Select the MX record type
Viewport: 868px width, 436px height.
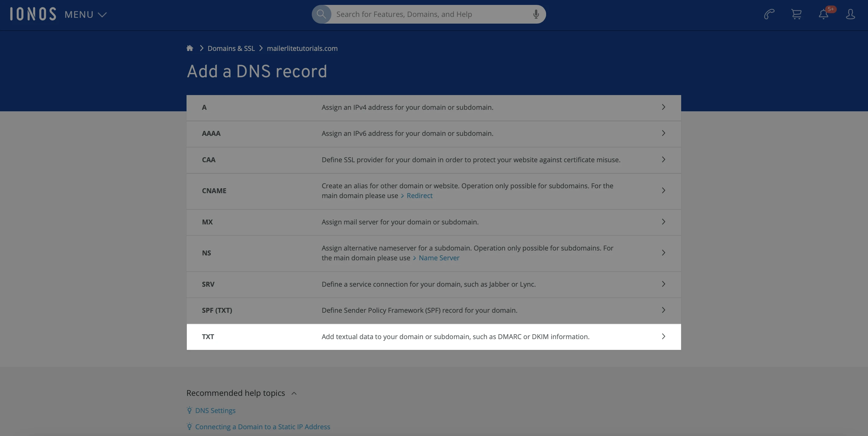pos(207,222)
